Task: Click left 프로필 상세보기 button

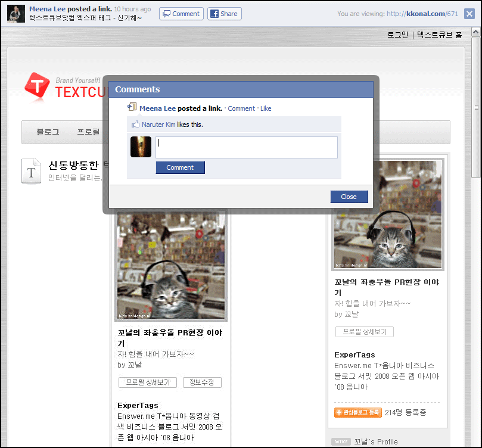Action: pyautogui.click(x=148, y=382)
